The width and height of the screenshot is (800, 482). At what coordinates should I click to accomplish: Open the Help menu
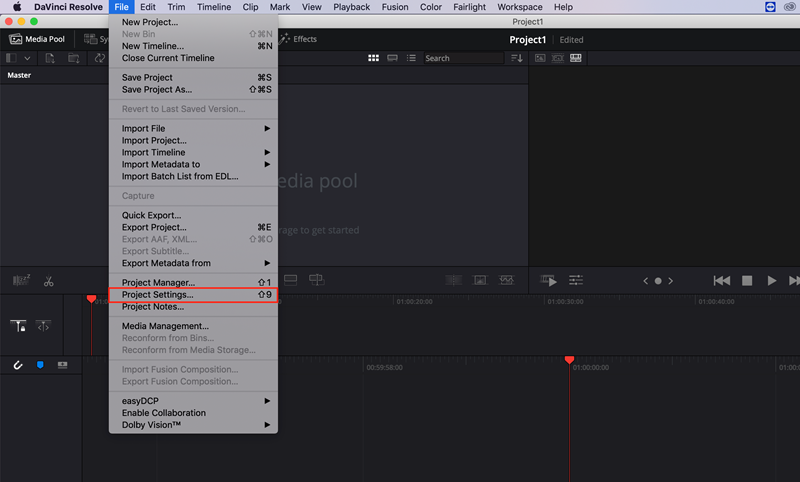tap(563, 7)
